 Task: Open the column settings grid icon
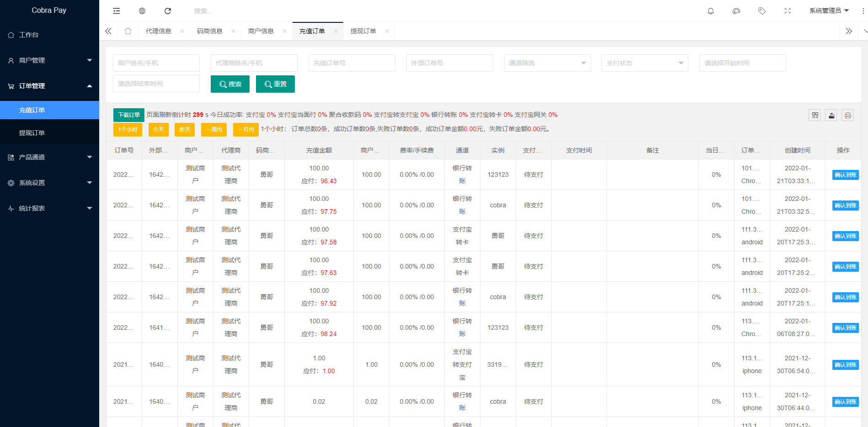coord(815,115)
